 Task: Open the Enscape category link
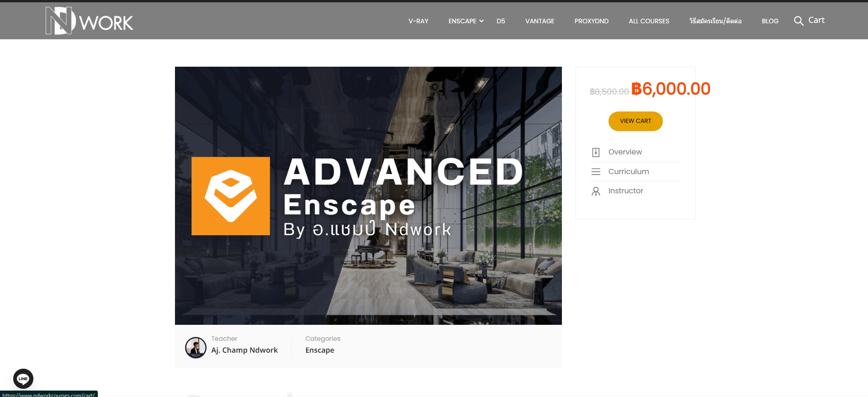click(320, 350)
